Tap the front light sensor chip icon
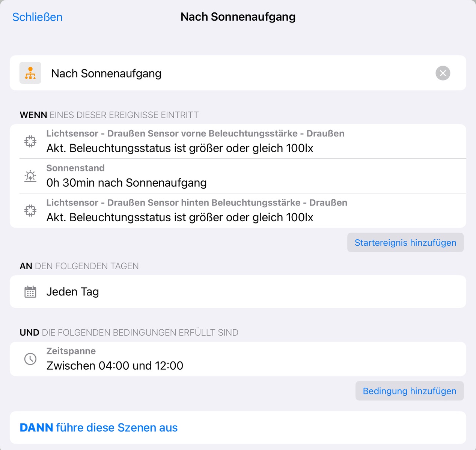Image resolution: width=476 pixels, height=450 pixels. tap(30, 141)
